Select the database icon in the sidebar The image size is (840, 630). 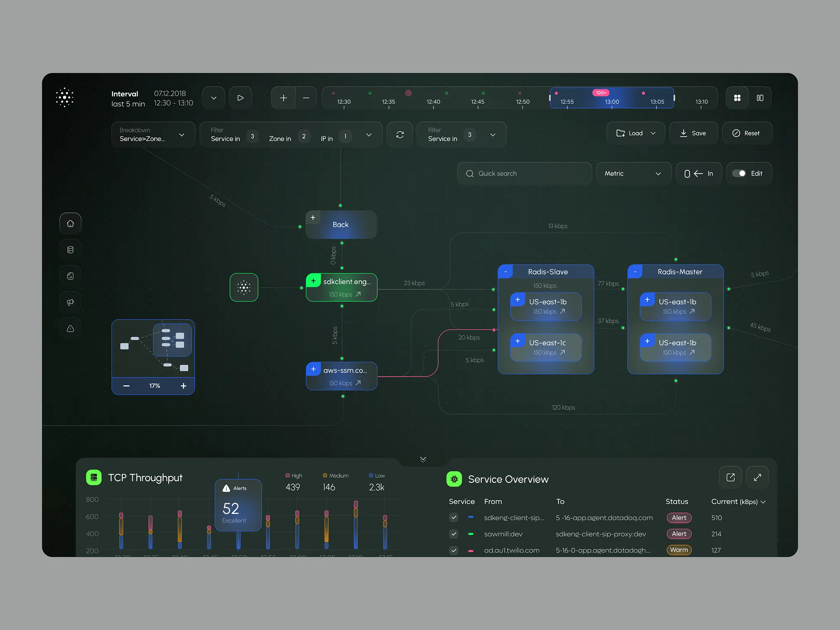pos(70,249)
